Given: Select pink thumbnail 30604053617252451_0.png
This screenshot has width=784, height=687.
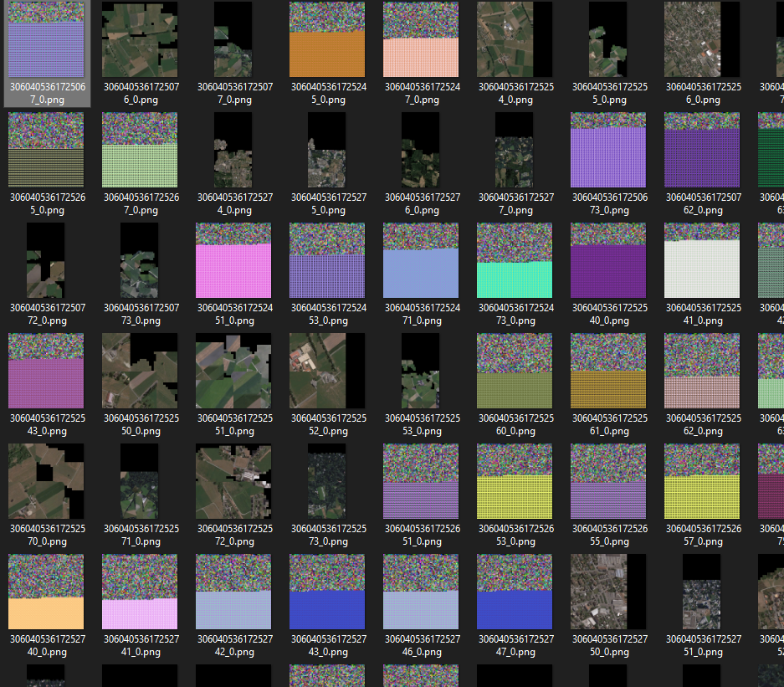Looking at the screenshot, I should point(233,260).
